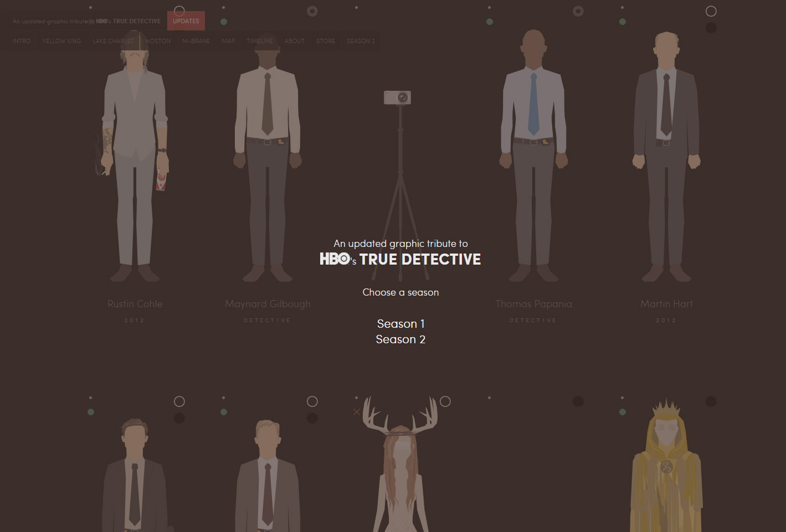Click the Martin Hart name label
The height and width of the screenshot is (532, 786).
tap(666, 304)
